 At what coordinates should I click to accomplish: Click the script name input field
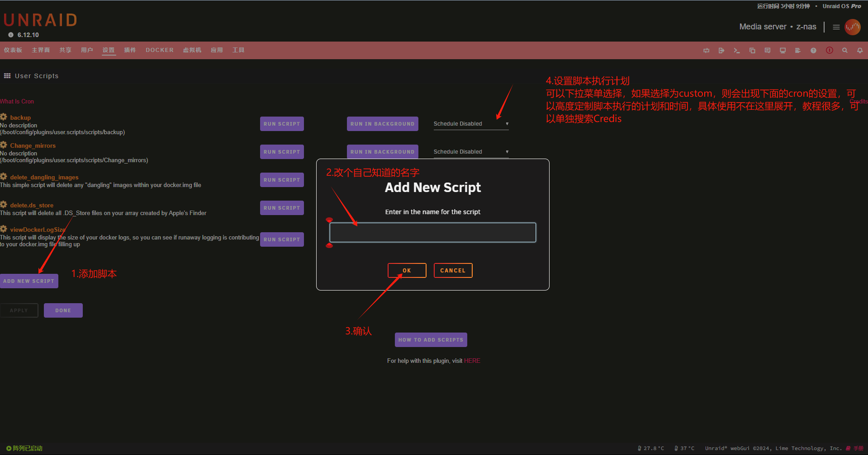432,233
